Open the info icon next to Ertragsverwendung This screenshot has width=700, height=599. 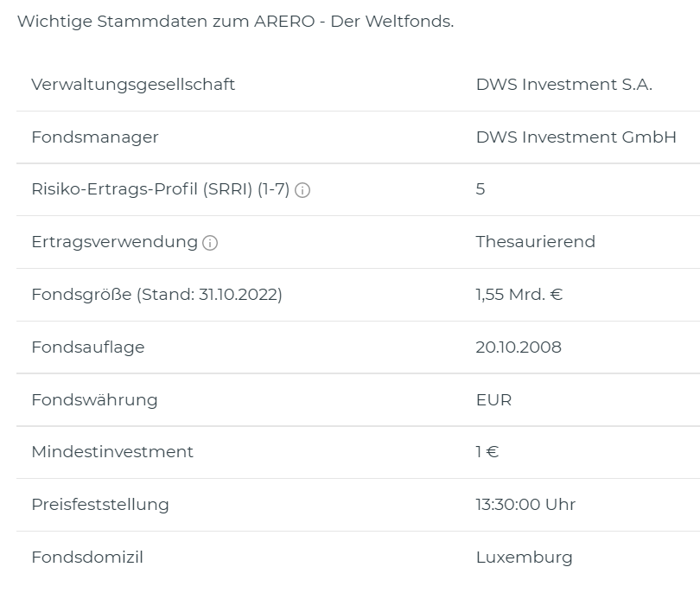[210, 243]
